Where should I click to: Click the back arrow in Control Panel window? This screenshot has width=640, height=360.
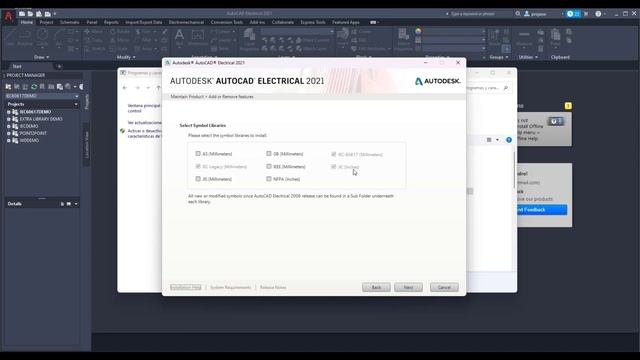coord(125,88)
